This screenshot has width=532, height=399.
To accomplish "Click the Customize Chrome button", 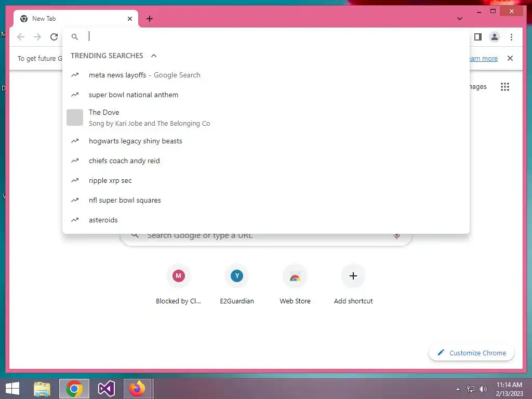I will [472, 353].
